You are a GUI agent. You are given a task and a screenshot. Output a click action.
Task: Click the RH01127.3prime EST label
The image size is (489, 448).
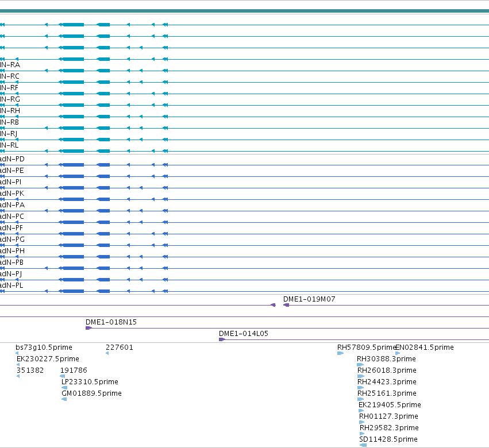(x=388, y=416)
